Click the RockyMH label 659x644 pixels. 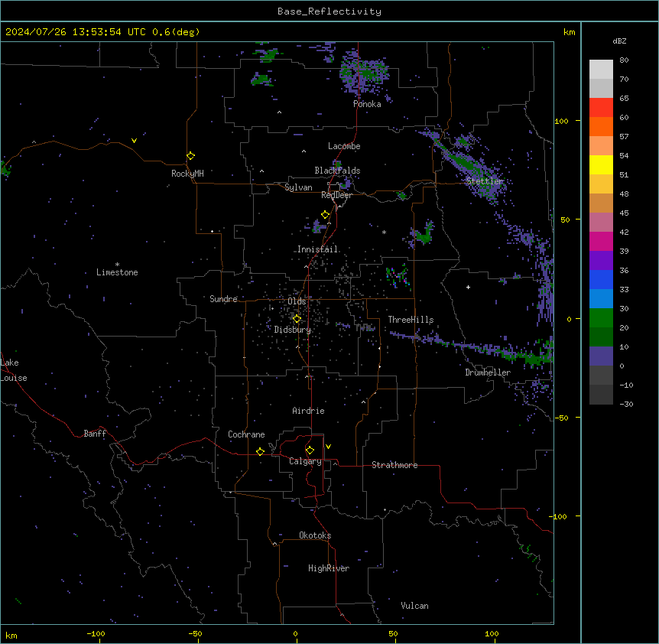pos(187,174)
